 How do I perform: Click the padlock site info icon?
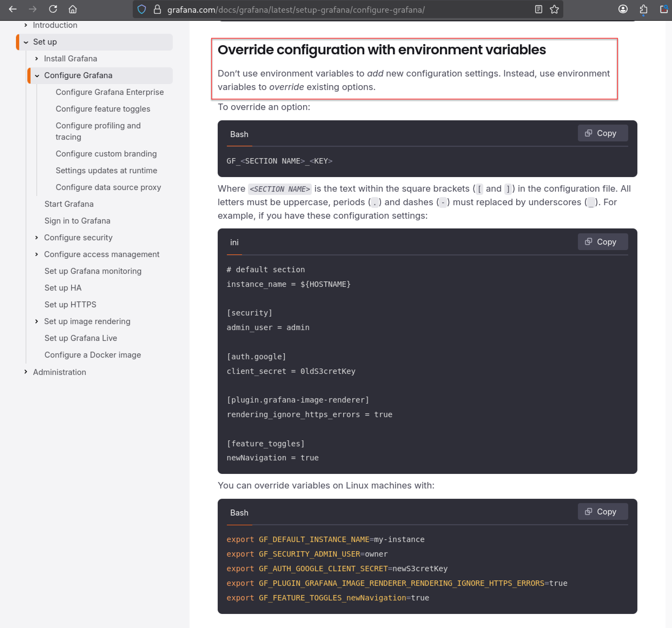[157, 9]
